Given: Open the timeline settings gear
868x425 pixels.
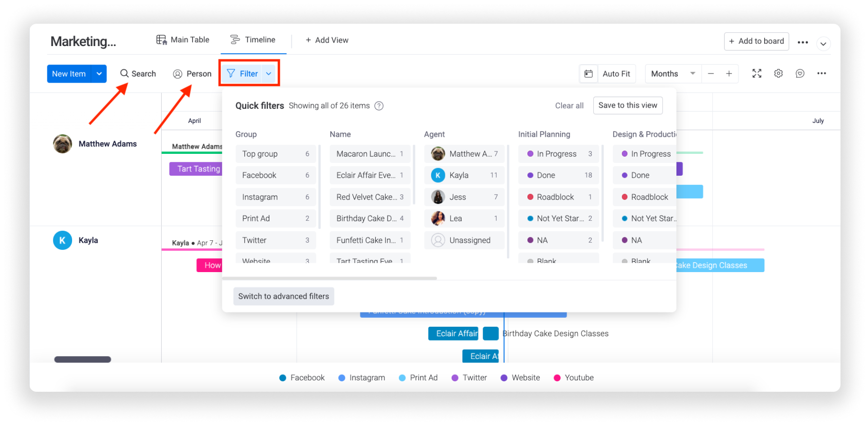Looking at the screenshot, I should pos(778,74).
